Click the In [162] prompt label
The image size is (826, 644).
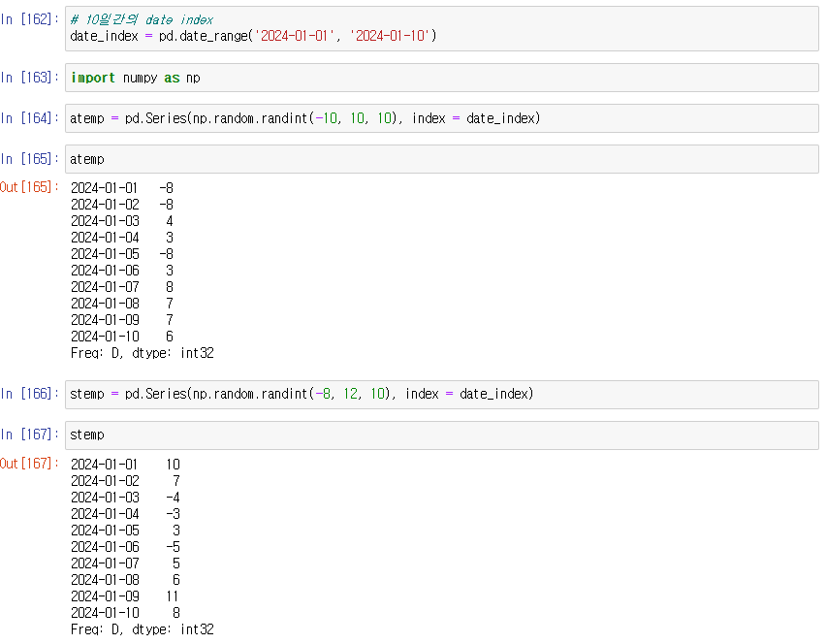point(29,19)
